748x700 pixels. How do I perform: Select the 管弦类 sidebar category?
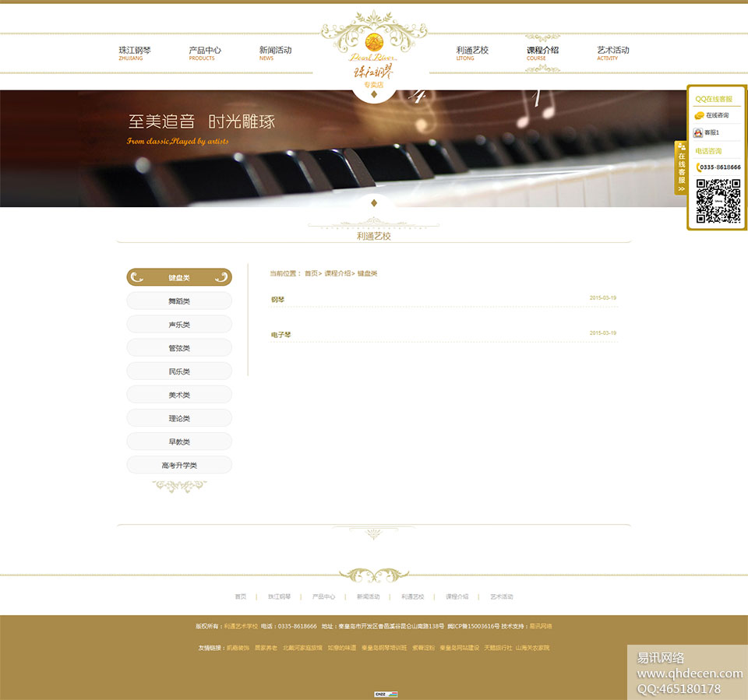tap(179, 348)
